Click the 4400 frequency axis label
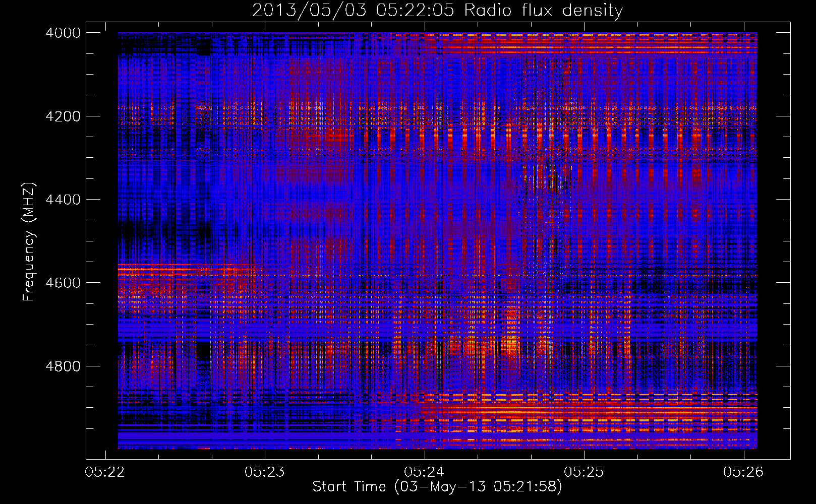Screen dimensions: 816x504 [63, 200]
